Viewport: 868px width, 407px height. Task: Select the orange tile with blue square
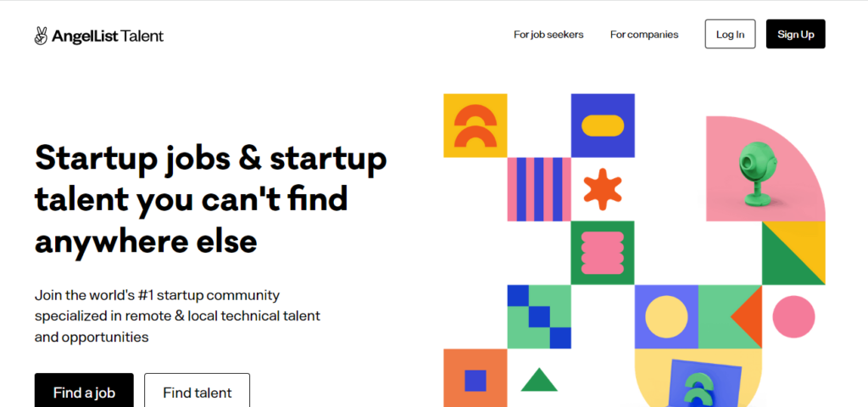click(475, 378)
